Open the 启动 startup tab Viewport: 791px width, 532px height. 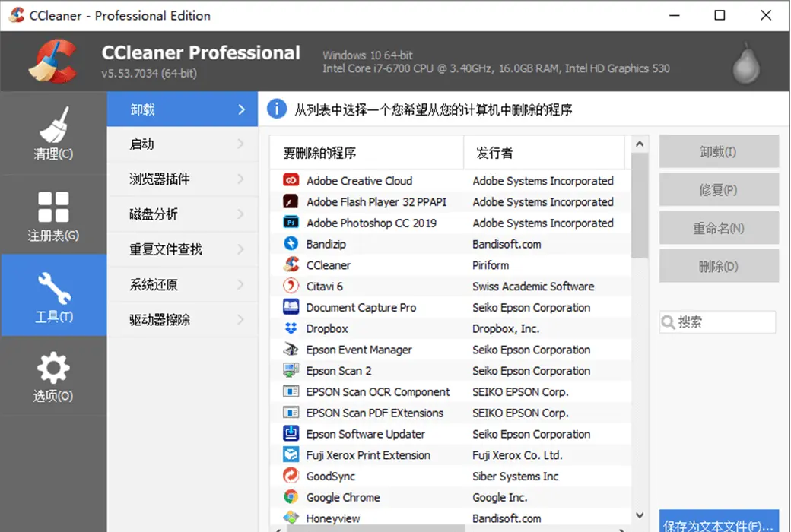tap(182, 144)
